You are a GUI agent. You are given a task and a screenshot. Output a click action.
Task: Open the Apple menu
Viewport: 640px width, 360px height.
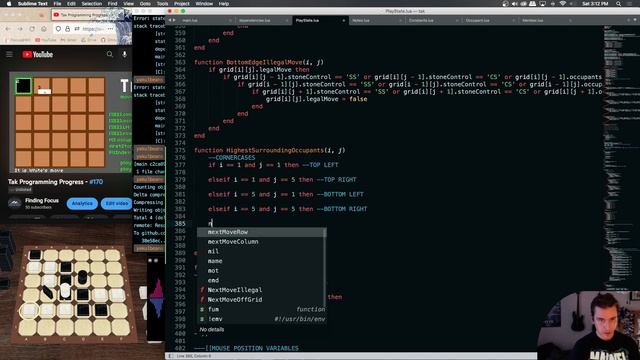point(9,4)
